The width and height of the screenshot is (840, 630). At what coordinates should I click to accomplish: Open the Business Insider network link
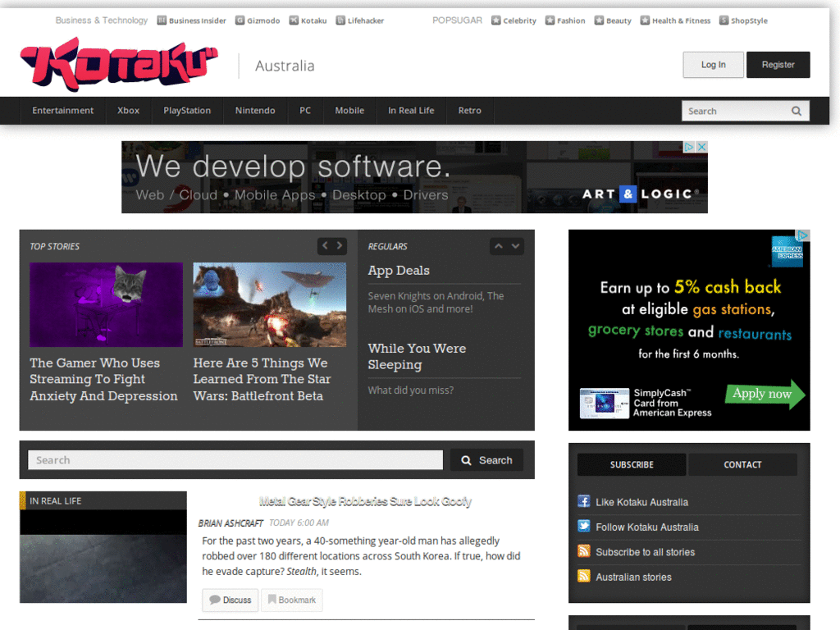191,21
